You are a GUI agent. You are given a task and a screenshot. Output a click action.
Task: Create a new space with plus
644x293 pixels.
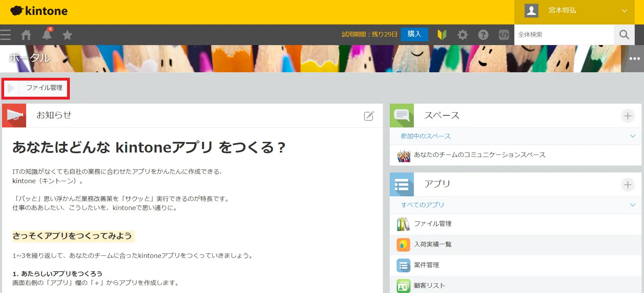pos(628,116)
